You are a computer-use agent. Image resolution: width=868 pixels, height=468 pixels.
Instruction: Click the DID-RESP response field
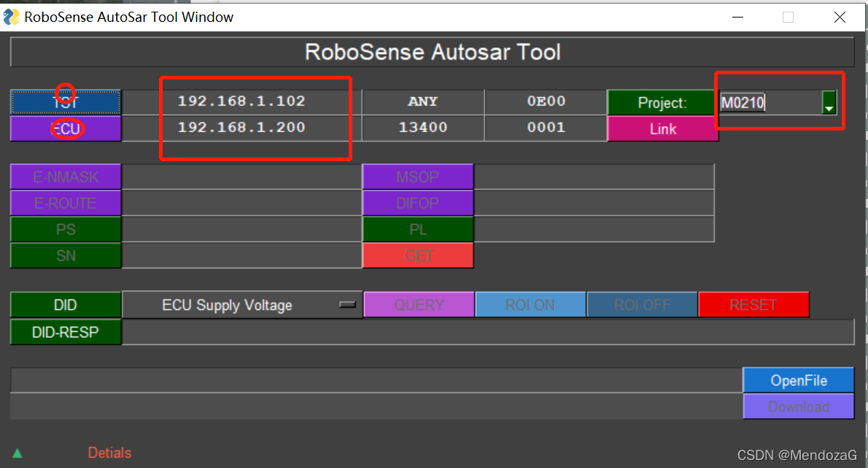(488, 332)
